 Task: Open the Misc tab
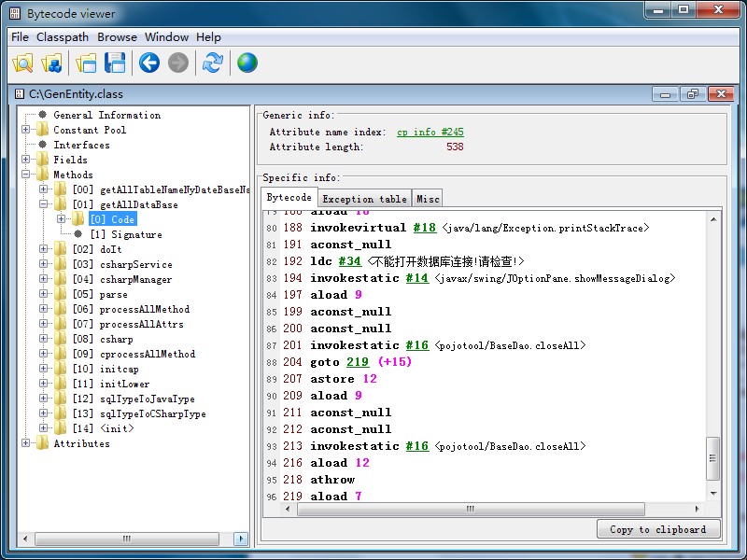tap(428, 199)
